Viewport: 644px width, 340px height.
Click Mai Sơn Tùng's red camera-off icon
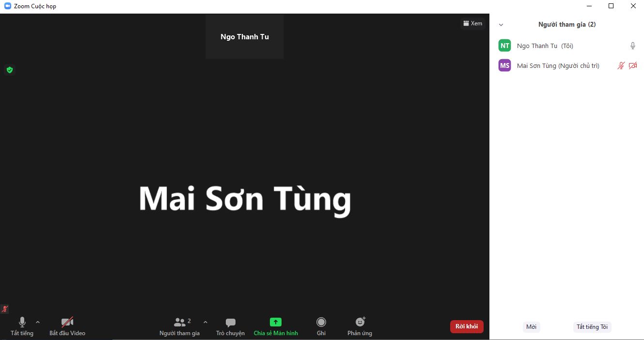[x=633, y=65]
